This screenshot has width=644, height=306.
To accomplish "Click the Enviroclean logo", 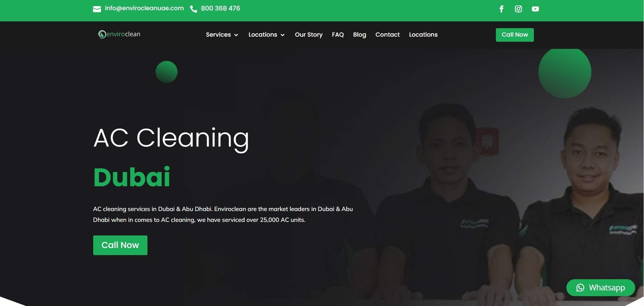I will click(x=119, y=34).
